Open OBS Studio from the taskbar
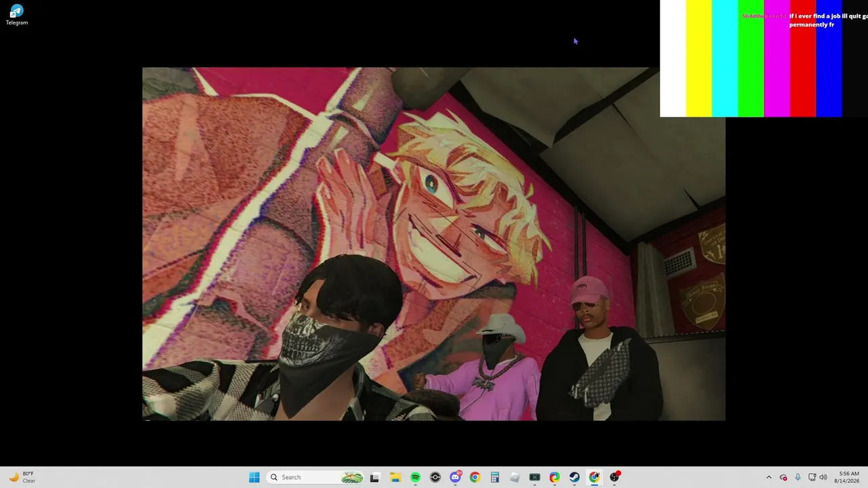This screenshot has height=488, width=868. tap(614, 477)
